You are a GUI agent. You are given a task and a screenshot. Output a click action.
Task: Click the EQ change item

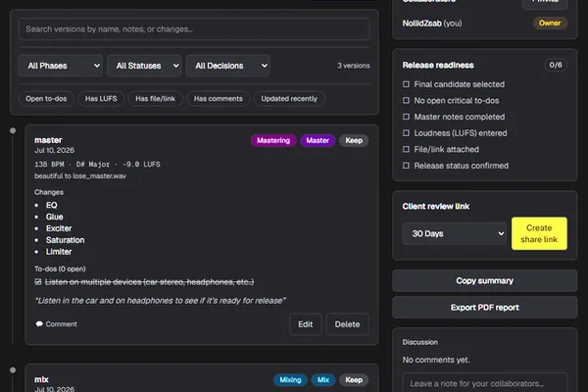click(51, 205)
